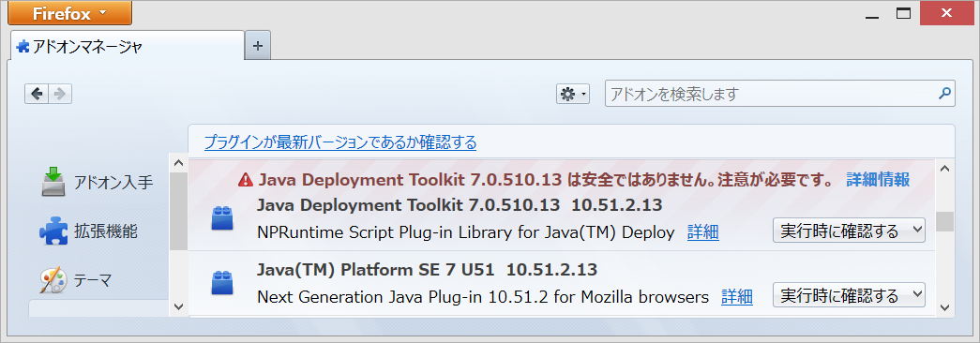This screenshot has width=980, height=343.
Task: Click プラグインが最新バージョンであるか確認する link
Action: (340, 142)
